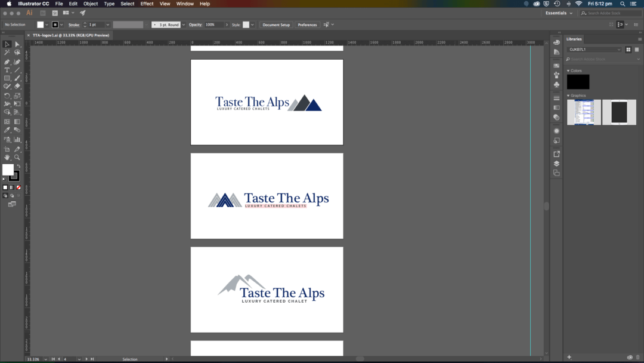
Task: Select the Free Transform tool
Action: point(17,104)
